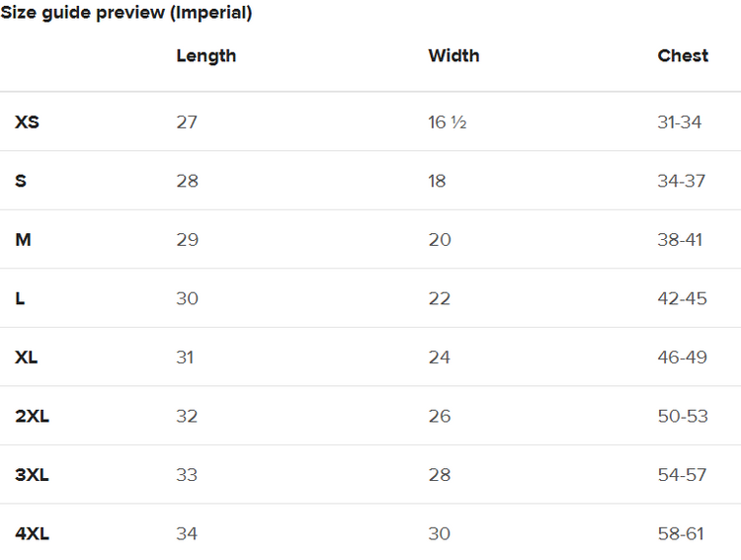Click the 4XL size row label
The height and width of the screenshot is (560, 741).
32,533
